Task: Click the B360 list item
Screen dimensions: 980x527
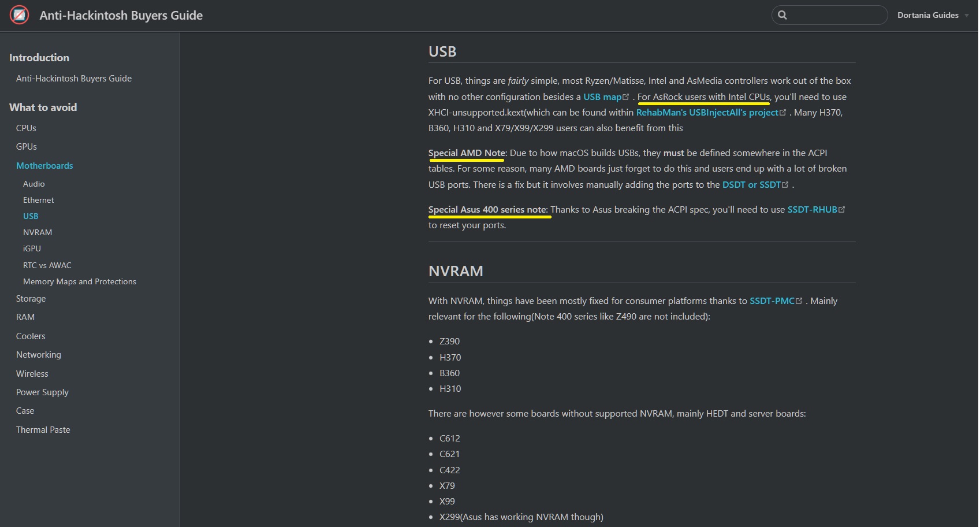Action: pos(449,373)
